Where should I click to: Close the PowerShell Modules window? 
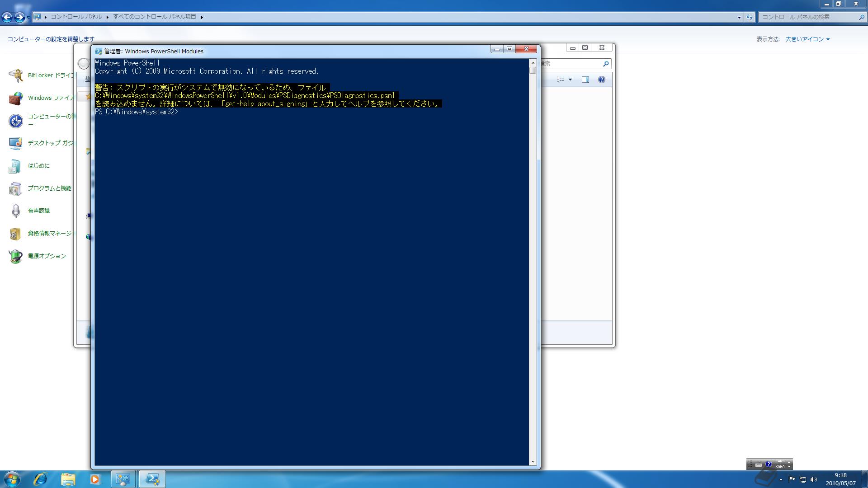[526, 49]
